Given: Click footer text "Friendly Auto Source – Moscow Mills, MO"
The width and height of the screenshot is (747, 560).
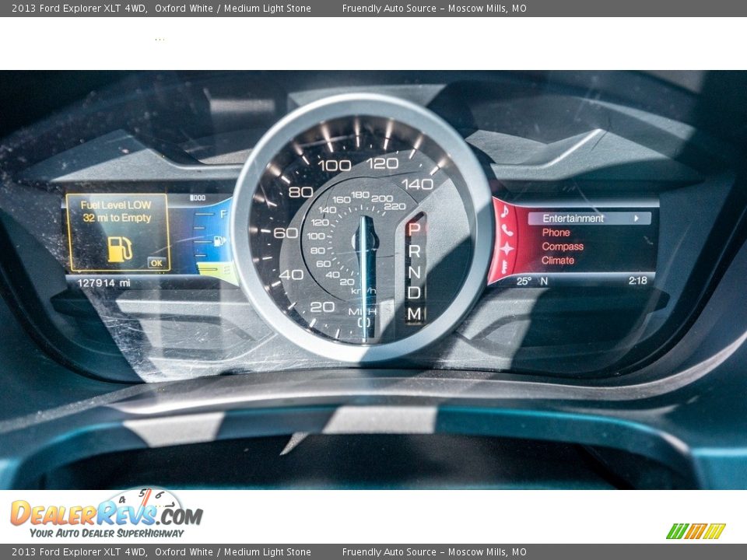Looking at the screenshot, I should tap(434, 552).
